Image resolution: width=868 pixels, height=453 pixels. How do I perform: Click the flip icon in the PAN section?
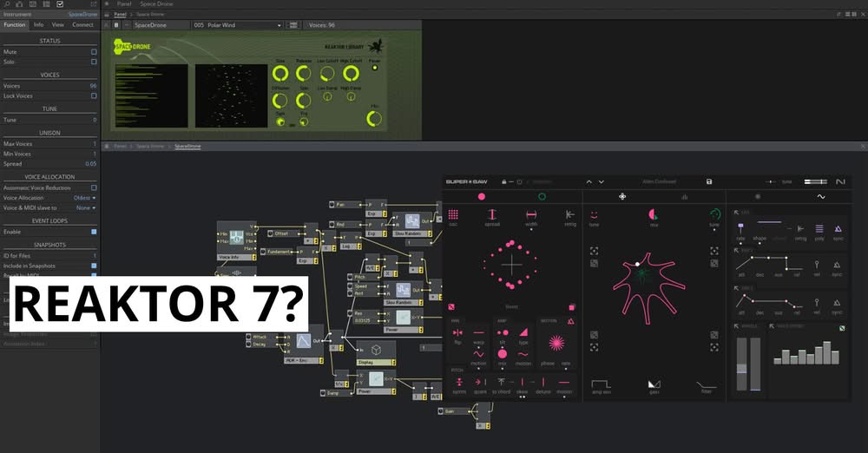point(457,332)
